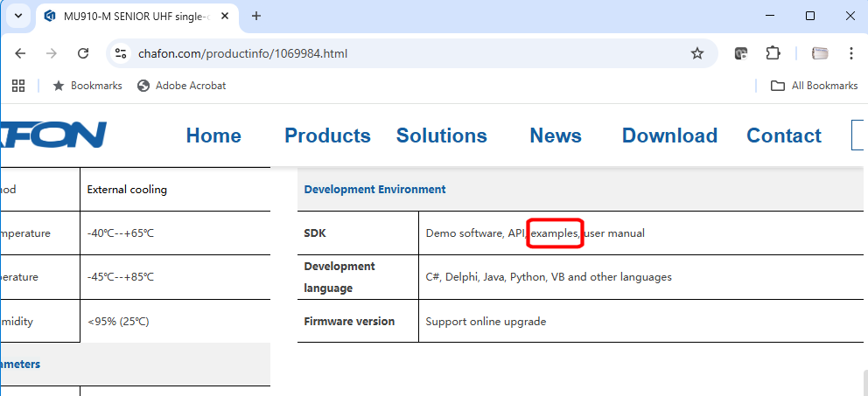The image size is (868, 396).
Task: Click the Development Environment heading
Action: (374, 189)
